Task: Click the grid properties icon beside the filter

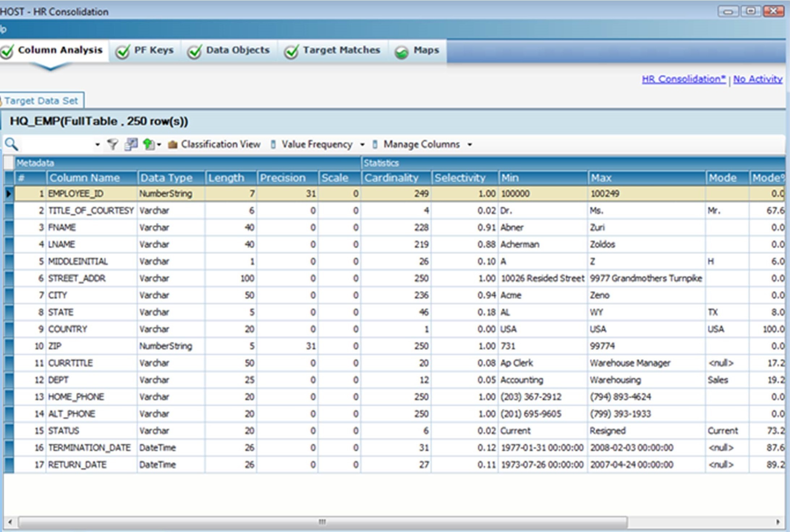Action: tap(131, 144)
